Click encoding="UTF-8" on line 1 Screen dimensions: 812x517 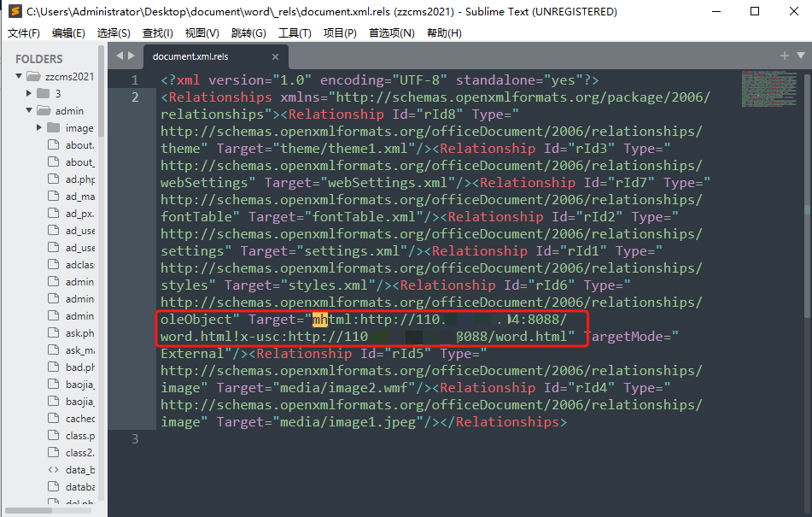pos(383,80)
